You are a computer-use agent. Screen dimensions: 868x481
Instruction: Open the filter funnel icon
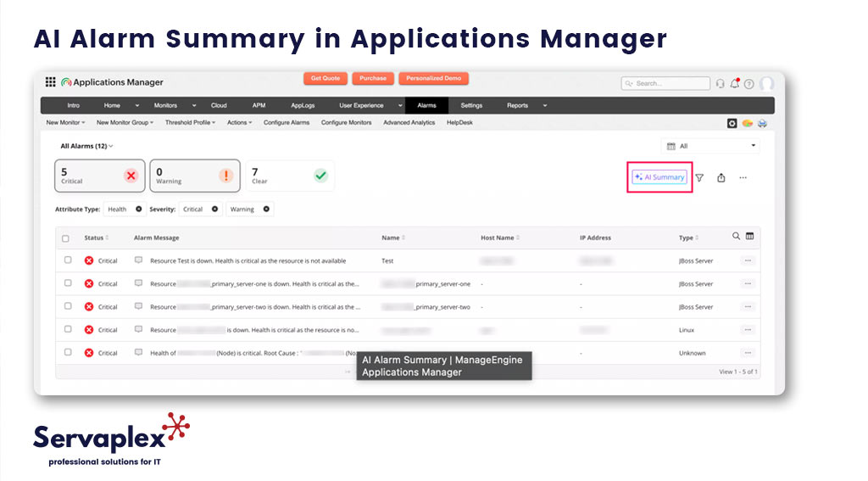[699, 178]
